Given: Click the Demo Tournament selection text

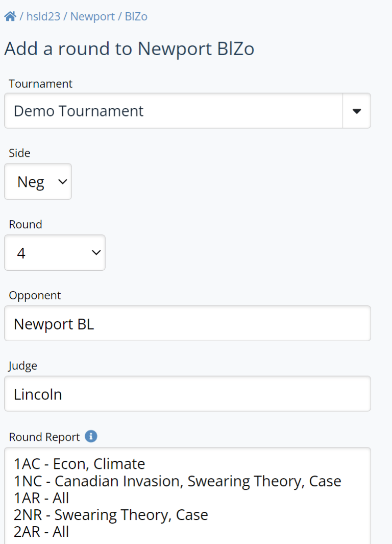Looking at the screenshot, I should pos(79,111).
